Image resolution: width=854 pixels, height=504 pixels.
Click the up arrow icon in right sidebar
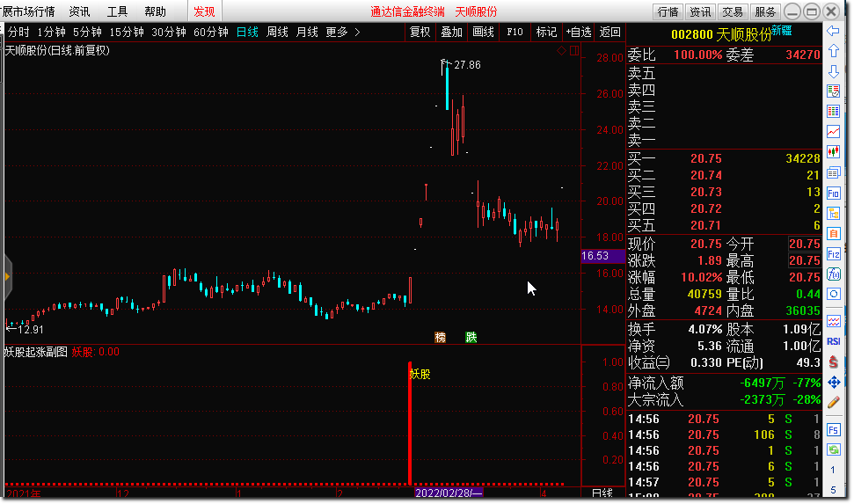point(833,51)
